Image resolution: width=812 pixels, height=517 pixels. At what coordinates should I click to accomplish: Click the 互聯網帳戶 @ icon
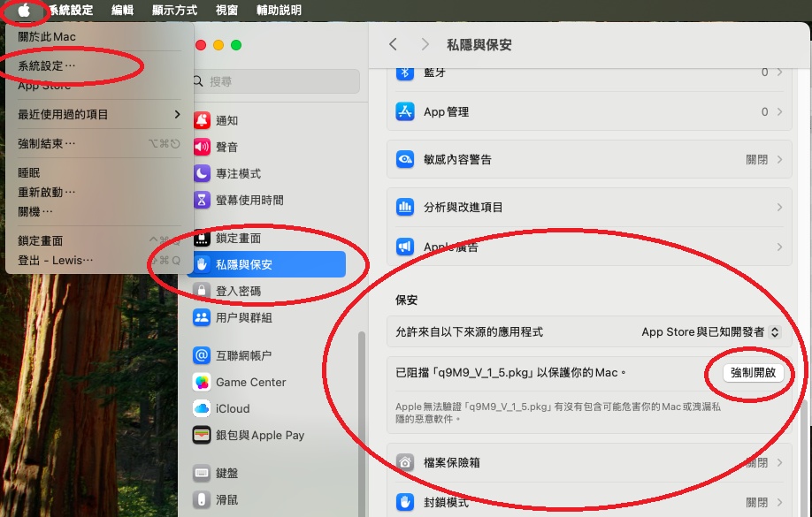pos(202,355)
